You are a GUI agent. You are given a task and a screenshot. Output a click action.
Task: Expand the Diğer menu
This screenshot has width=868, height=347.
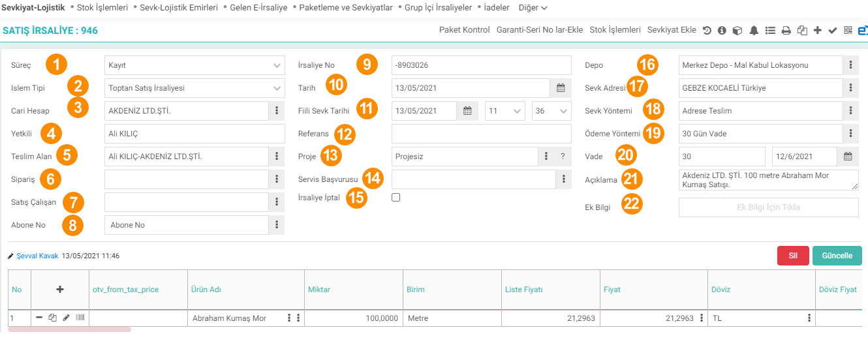[533, 7]
